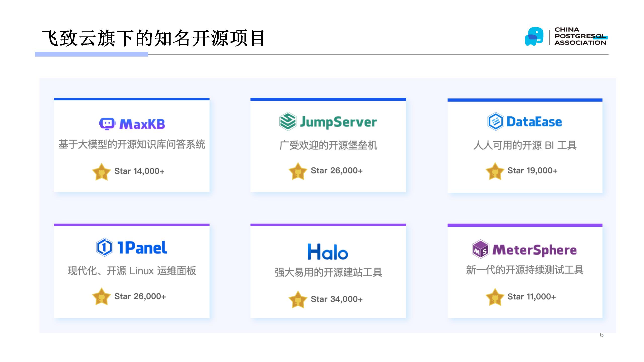The height and width of the screenshot is (362, 644).
Task: Click the MaxKB robot logo icon
Action: [107, 124]
